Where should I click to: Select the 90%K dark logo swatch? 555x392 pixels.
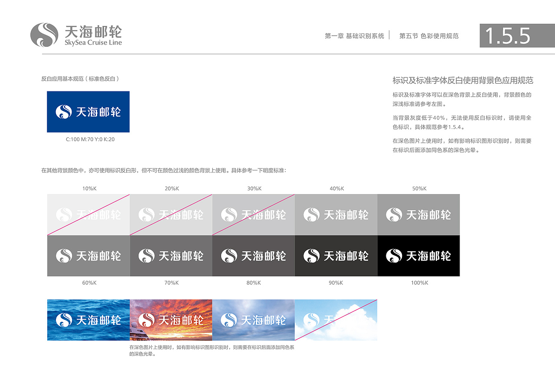pos(336,256)
